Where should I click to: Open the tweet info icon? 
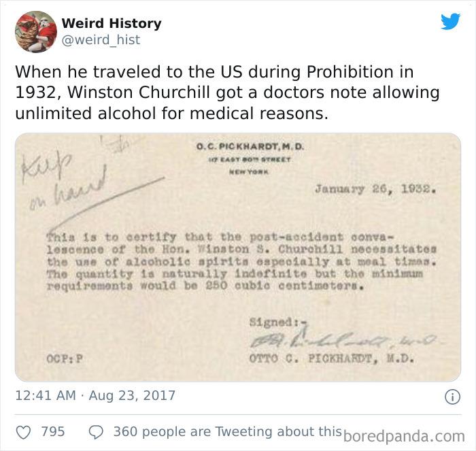click(x=452, y=397)
